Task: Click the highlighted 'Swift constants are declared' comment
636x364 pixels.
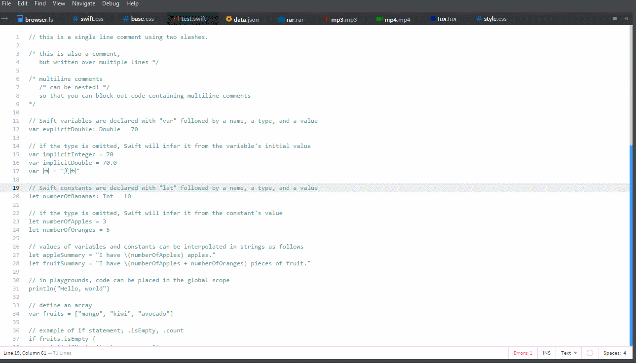Action: click(x=173, y=188)
